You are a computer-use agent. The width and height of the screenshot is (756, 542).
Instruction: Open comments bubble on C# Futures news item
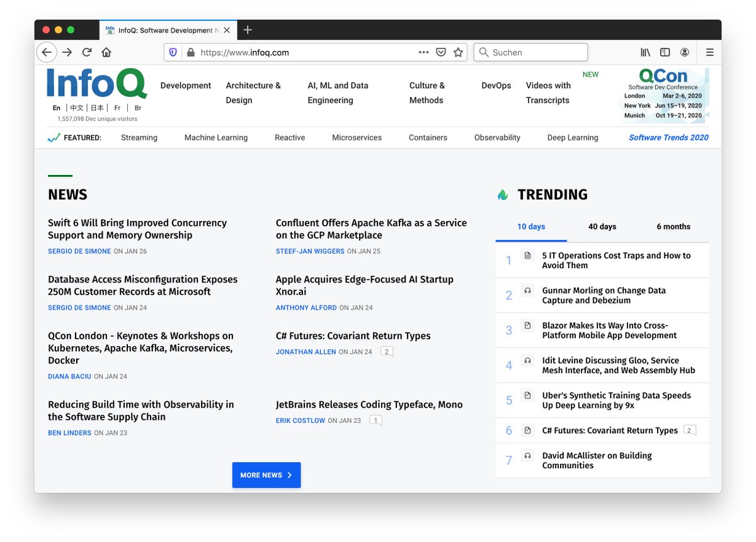point(387,352)
